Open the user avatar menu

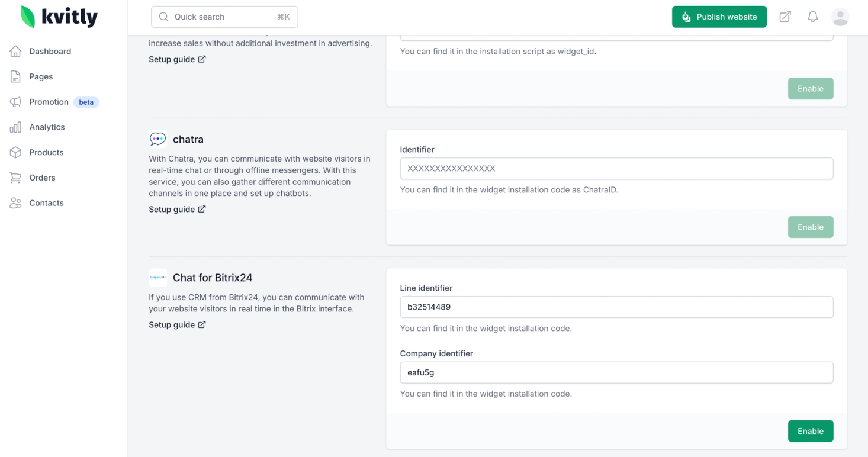point(840,17)
